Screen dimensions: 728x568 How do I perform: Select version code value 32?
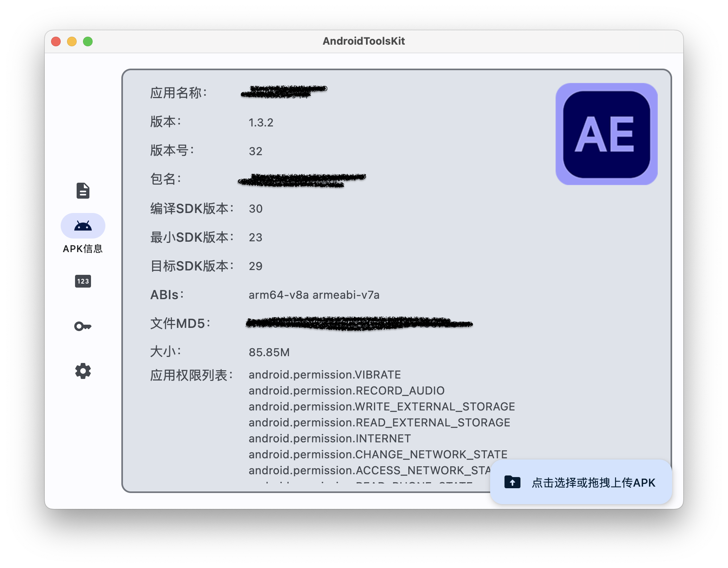(x=255, y=151)
